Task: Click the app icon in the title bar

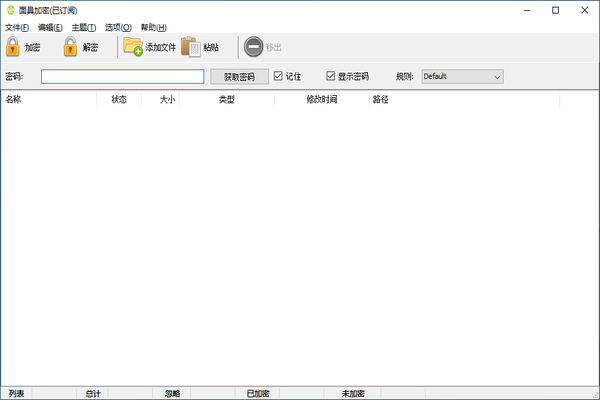Action: 11,10
